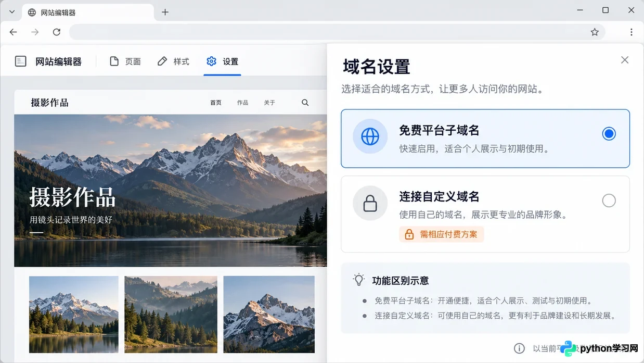This screenshot has width=644, height=363.
Task: Open the 作品 link in the preview
Action: click(x=242, y=103)
